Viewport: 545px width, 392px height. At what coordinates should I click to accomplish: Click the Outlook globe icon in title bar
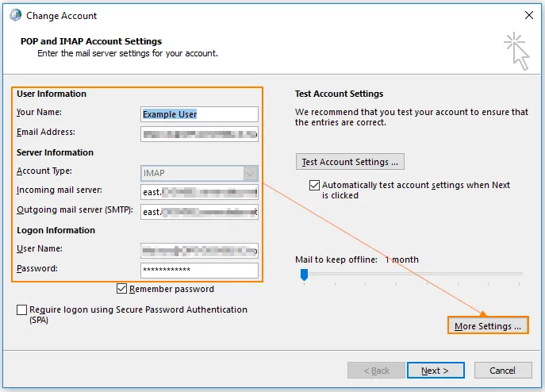coord(15,15)
